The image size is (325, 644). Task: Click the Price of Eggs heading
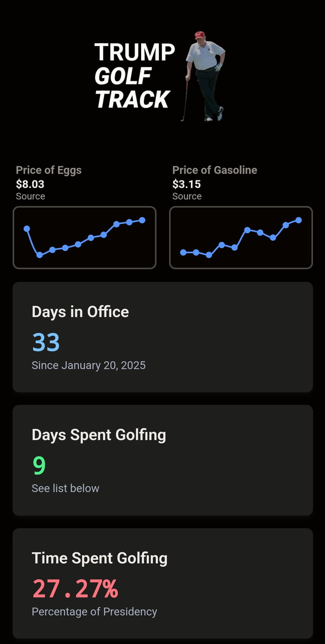point(49,170)
